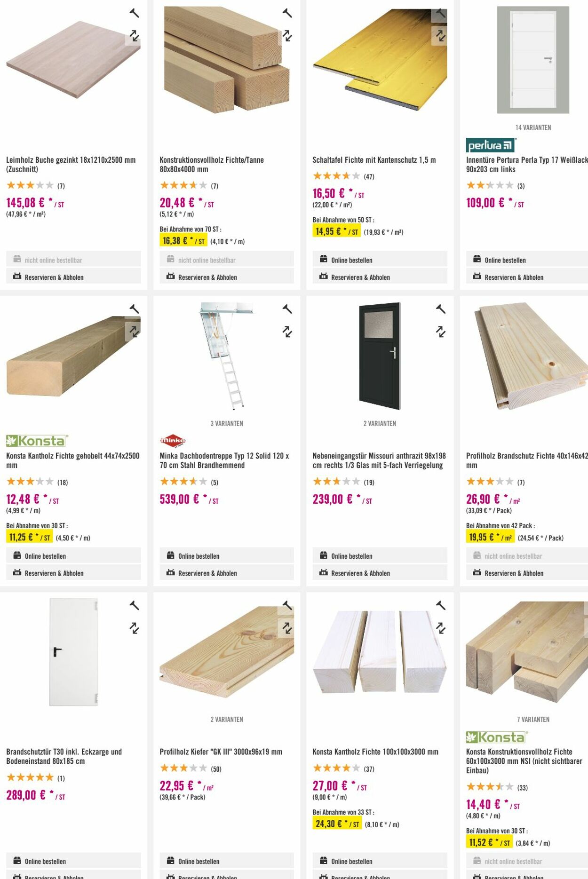Click compare arrows on Brandschutztür T30
This screenshot has width=588, height=879.
[134, 629]
